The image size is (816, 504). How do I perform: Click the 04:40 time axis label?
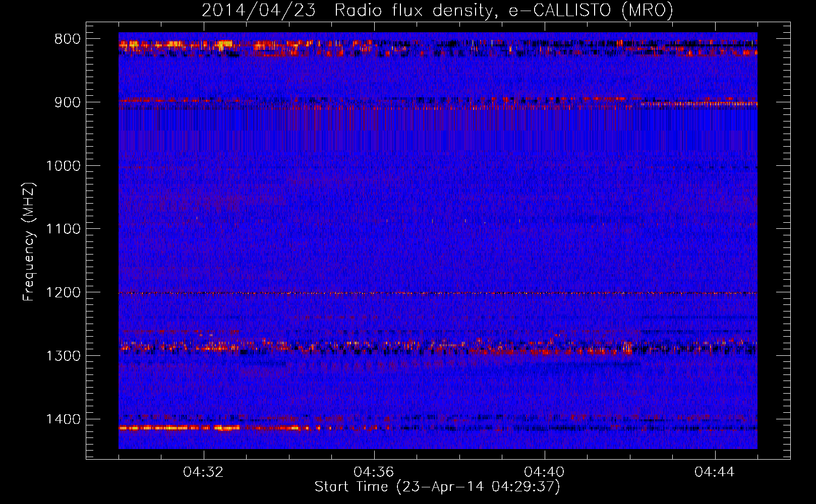coord(545,472)
